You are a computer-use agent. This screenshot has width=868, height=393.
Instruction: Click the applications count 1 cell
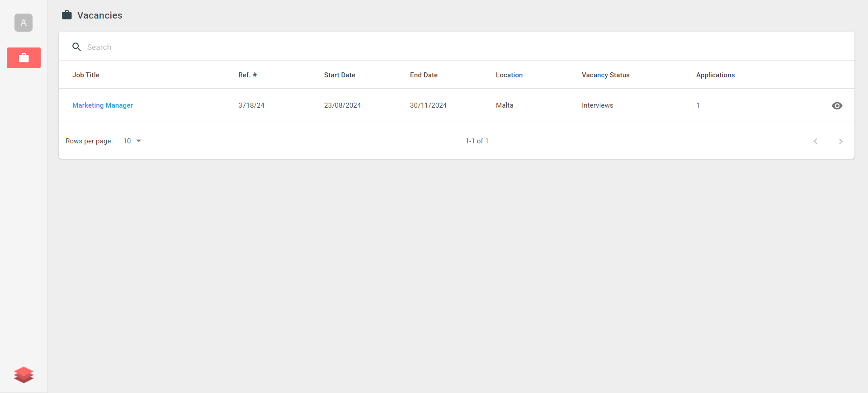point(698,105)
